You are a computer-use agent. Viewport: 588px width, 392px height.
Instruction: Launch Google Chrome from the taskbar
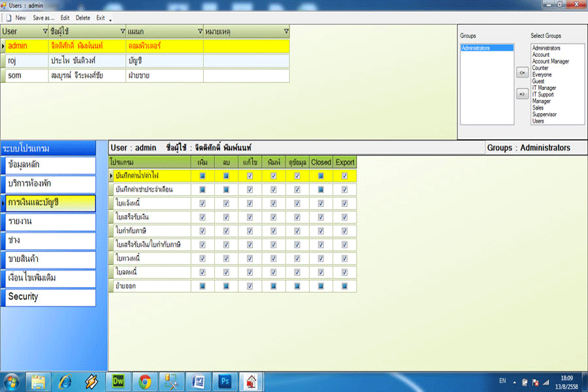pyautogui.click(x=145, y=380)
